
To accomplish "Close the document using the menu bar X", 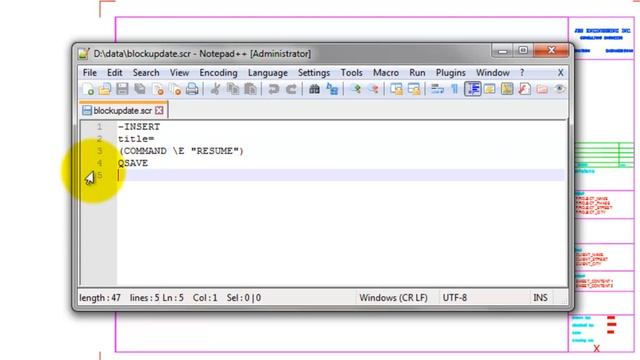I will pyautogui.click(x=560, y=73).
